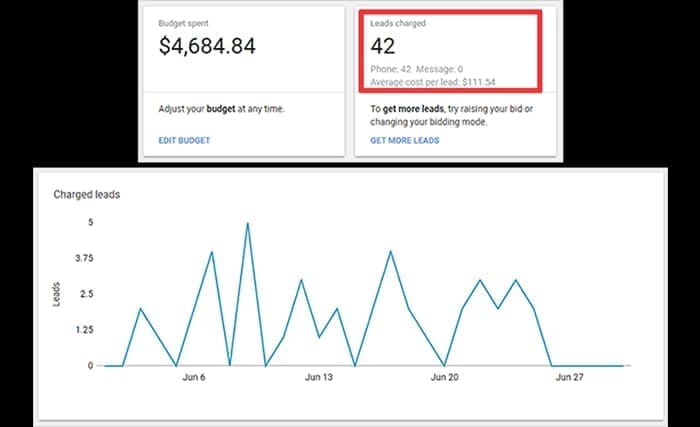Click the 'To get more leads' tip text
The width and height of the screenshot is (700, 427).
[x=451, y=115]
